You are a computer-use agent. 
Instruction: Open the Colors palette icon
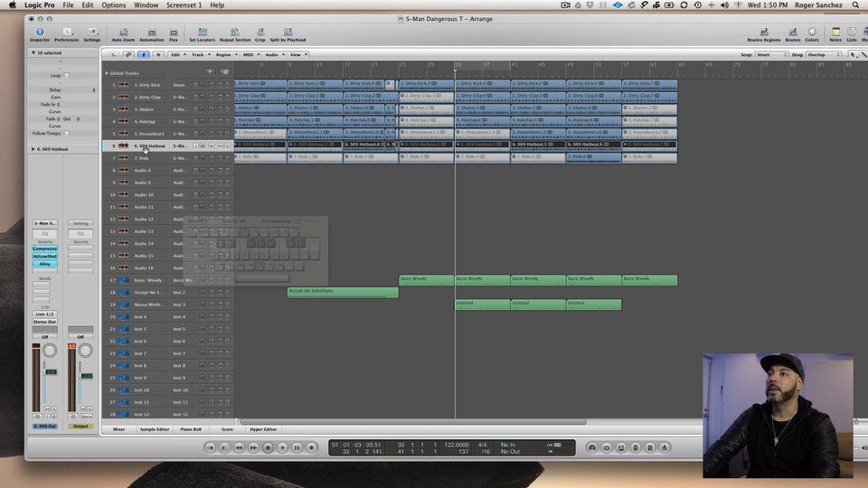click(812, 34)
